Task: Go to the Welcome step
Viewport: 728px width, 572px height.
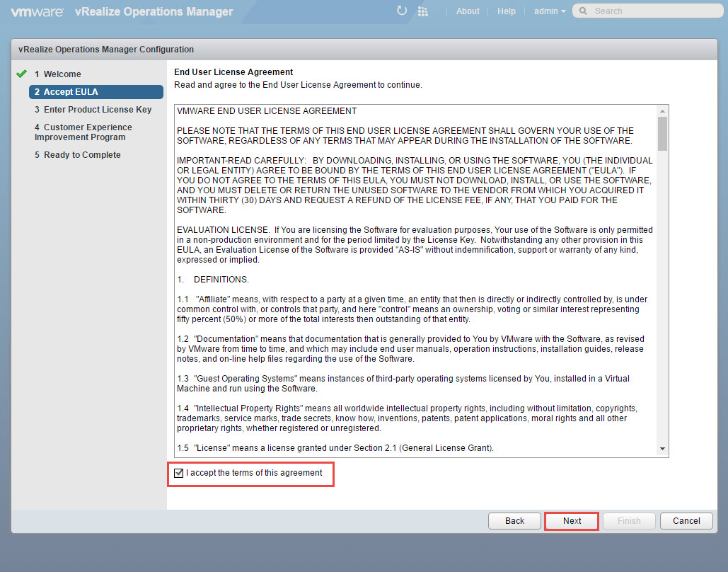Action: (x=62, y=74)
